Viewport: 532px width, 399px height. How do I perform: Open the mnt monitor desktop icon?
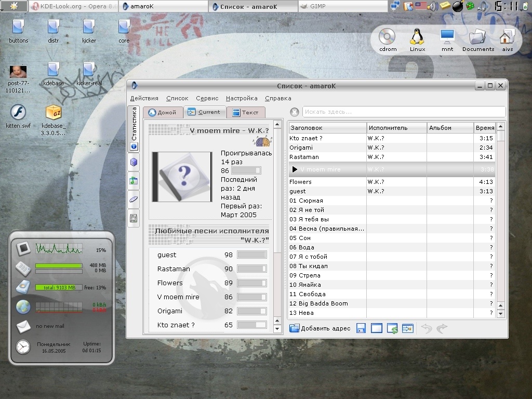tap(447, 40)
